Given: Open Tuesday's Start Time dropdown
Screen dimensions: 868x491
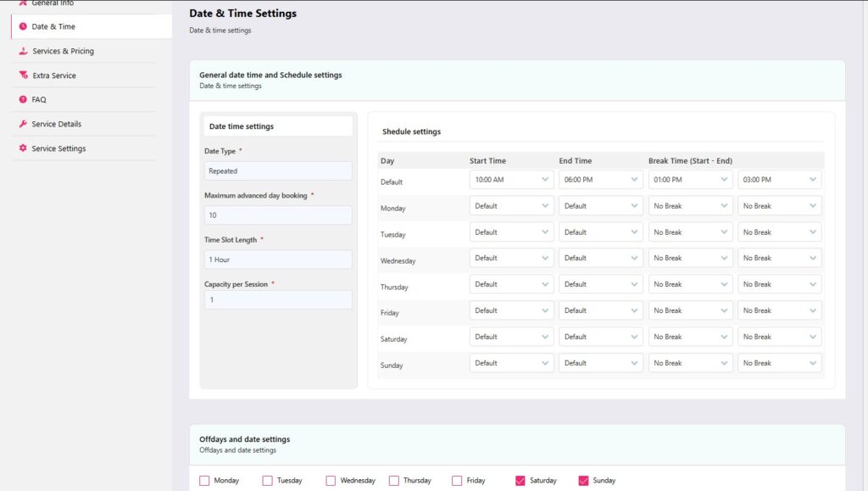Looking at the screenshot, I should 511,232.
